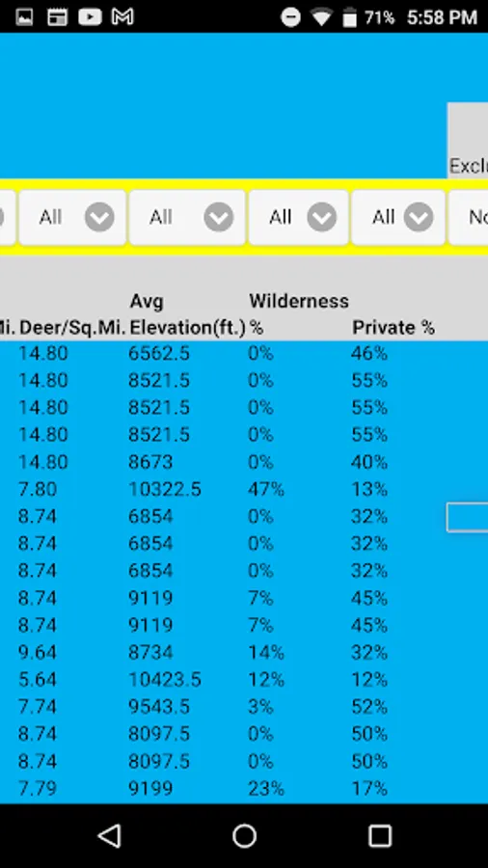
Task: Select elevation value 10322.5
Action: (164, 489)
